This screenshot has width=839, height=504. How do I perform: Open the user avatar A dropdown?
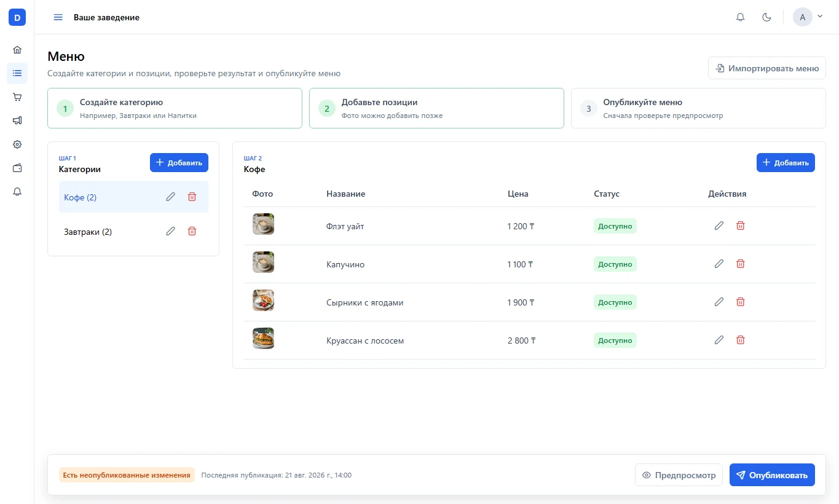808,17
